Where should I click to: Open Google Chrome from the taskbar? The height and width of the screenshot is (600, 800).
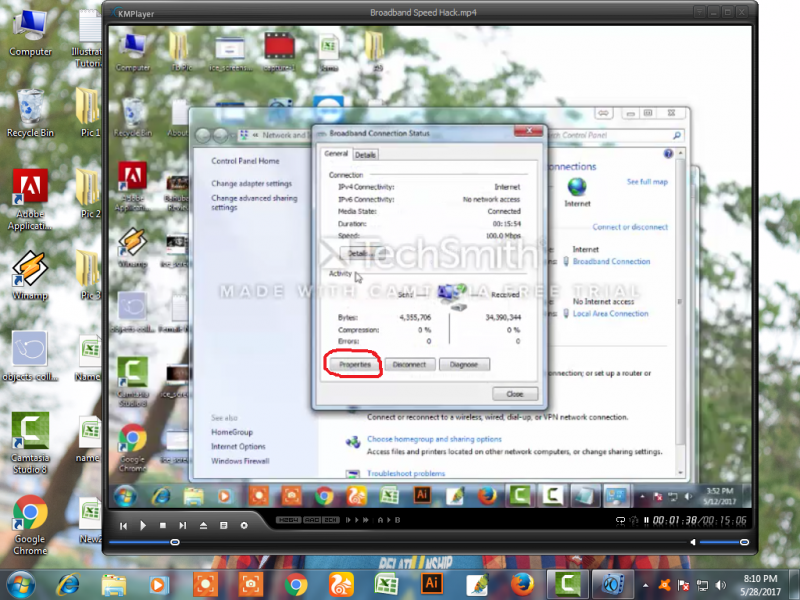click(296, 585)
